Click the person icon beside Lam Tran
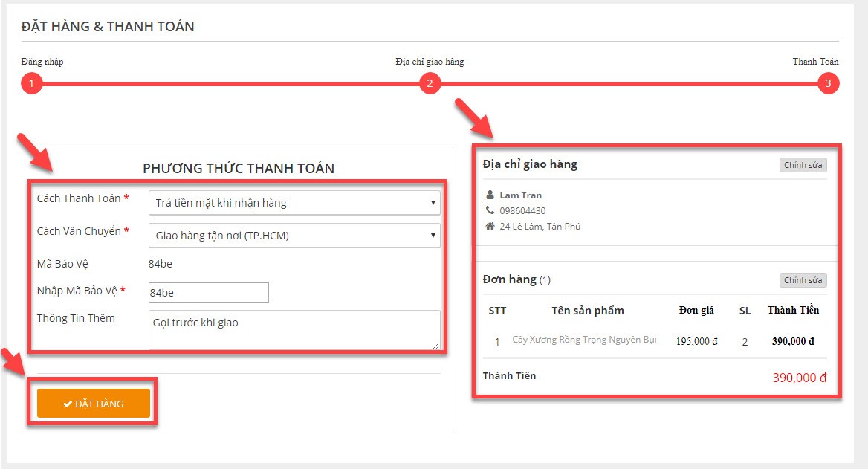 point(490,195)
